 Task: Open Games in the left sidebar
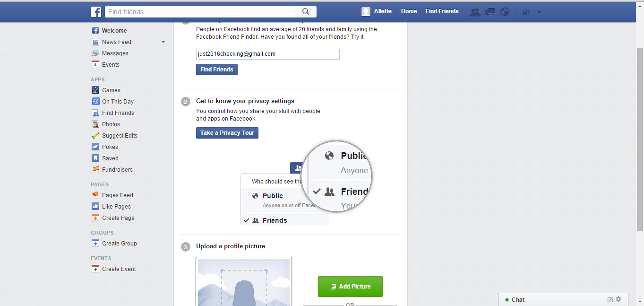(111, 90)
